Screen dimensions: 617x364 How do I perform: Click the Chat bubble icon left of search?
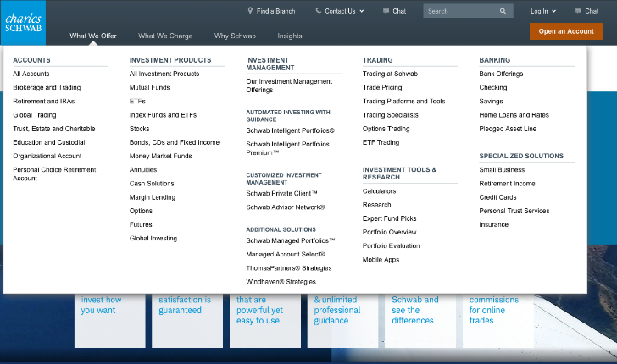(386, 11)
